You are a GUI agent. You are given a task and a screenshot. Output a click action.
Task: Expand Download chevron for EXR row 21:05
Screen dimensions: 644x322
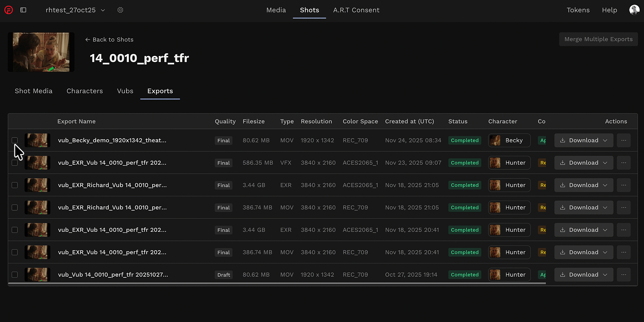click(605, 185)
